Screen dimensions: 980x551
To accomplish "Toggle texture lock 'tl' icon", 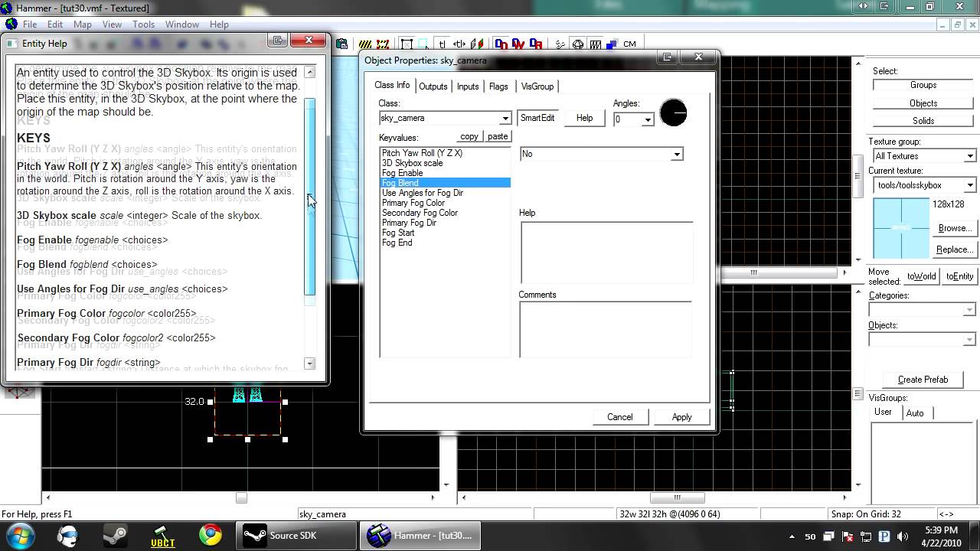I will tap(442, 44).
